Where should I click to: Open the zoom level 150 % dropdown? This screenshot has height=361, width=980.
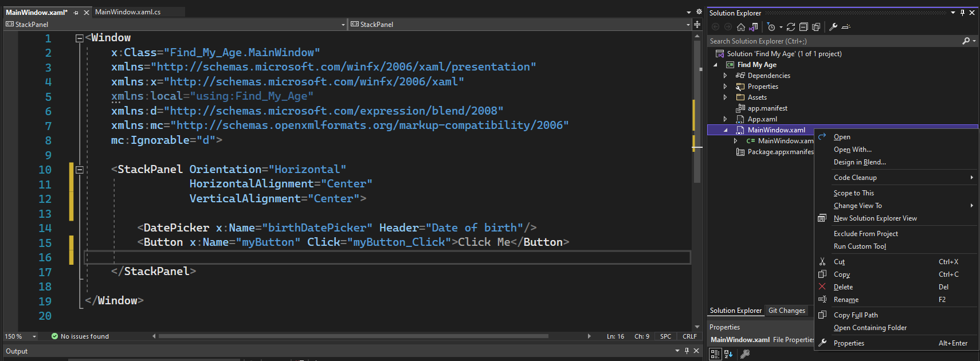point(34,336)
